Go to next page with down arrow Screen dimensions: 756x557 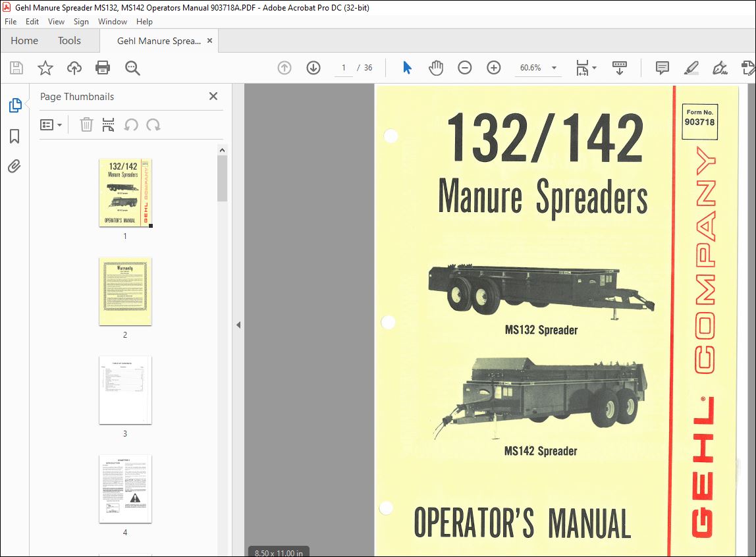[x=313, y=68]
